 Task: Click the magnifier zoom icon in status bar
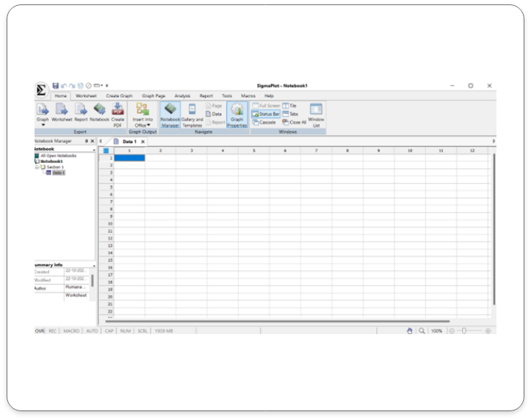(x=422, y=331)
